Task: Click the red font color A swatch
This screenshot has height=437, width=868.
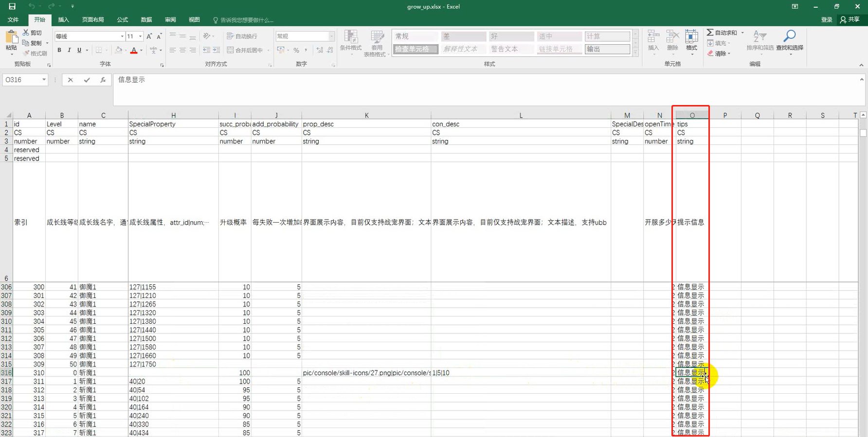Action: tap(134, 51)
